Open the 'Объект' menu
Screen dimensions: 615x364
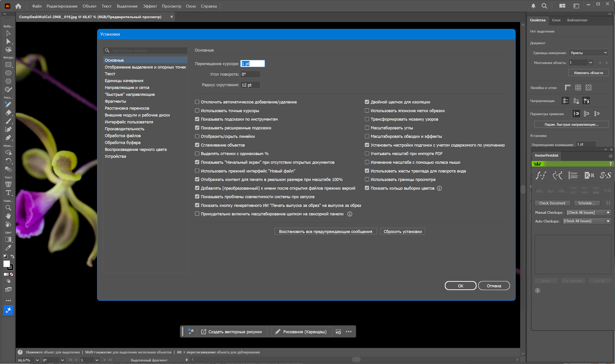(89, 6)
